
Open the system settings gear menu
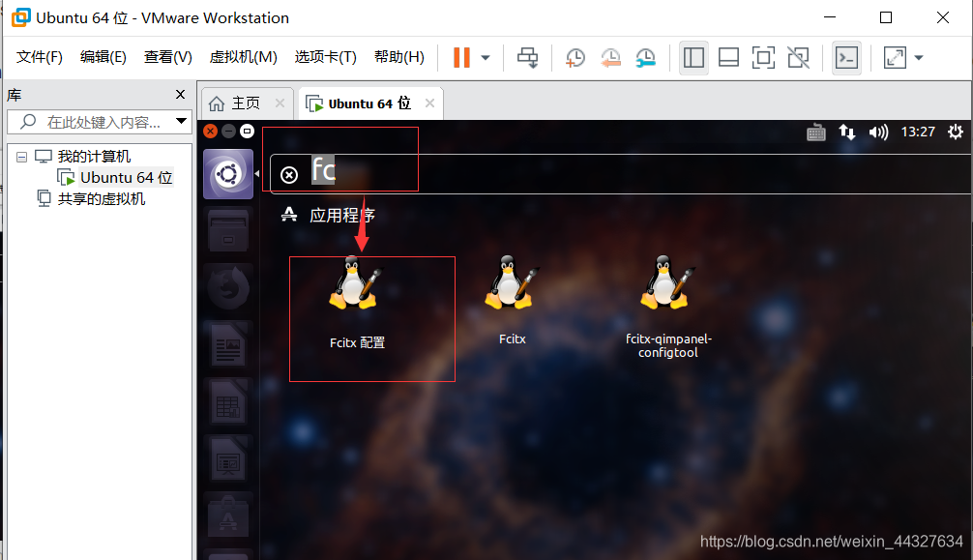(955, 132)
